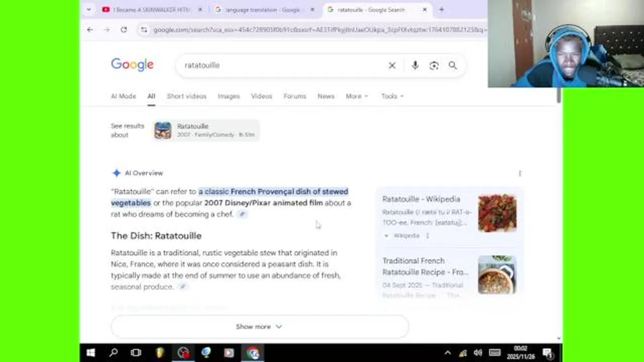Open Task View on the taskbar

tap(136, 353)
